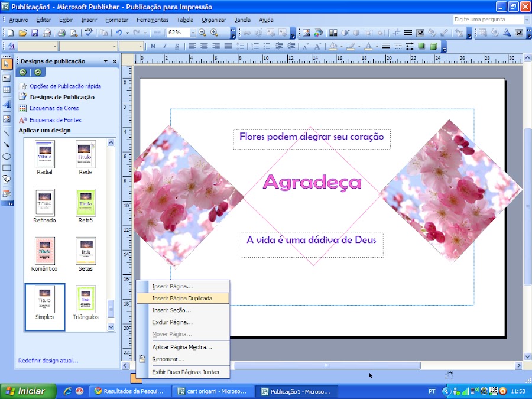
Task: Justify the text alignment
Action: click(228, 46)
